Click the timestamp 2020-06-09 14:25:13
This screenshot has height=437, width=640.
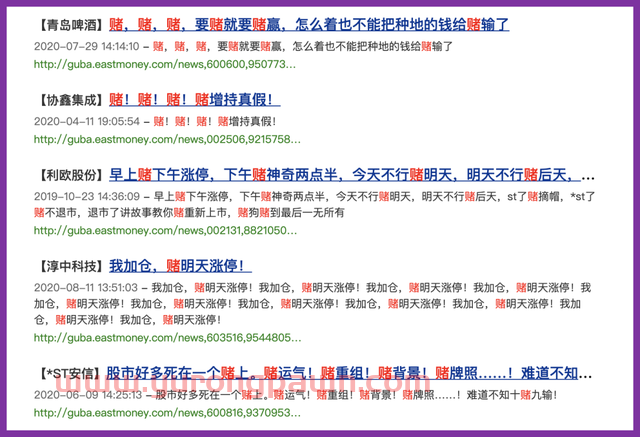coord(88,395)
